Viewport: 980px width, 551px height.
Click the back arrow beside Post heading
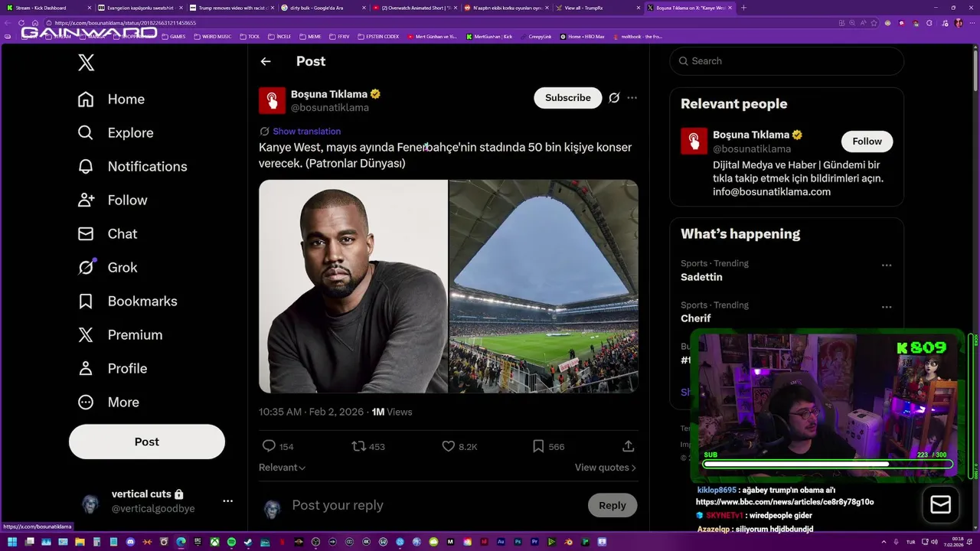(266, 61)
